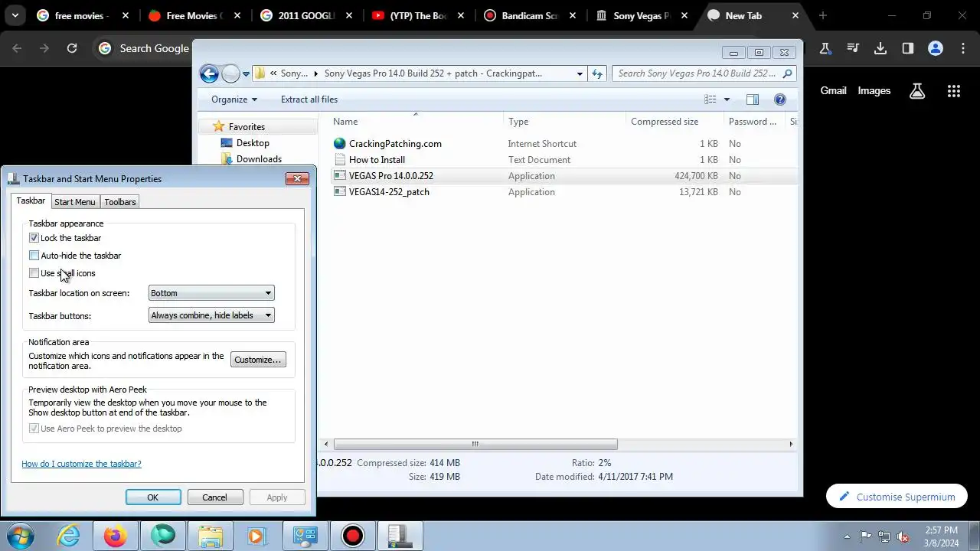The height and width of the screenshot is (551, 980).
Task: Open the browser profile avatar icon
Action: click(x=935, y=48)
